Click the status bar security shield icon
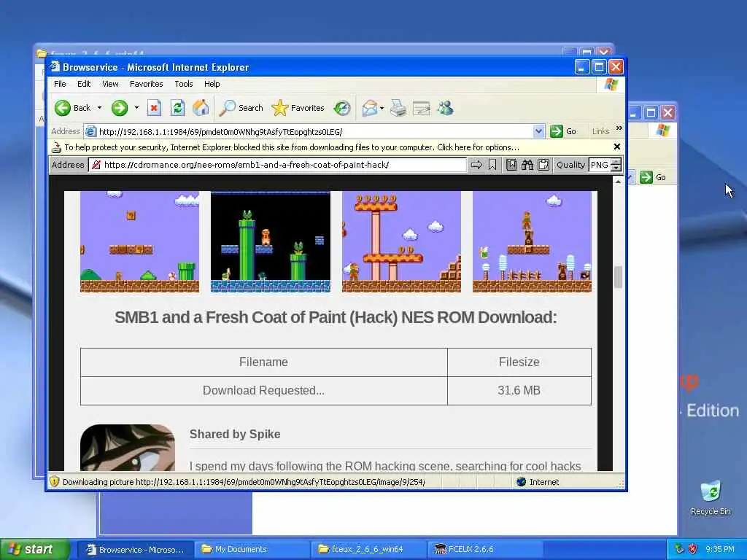Viewport: 747px width, 560px height. 54,481
